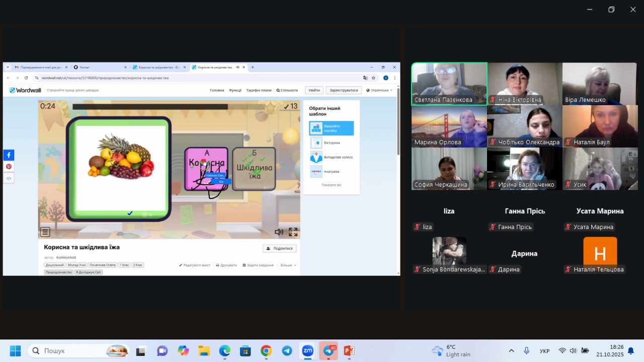Screen dimensions: 644x362
Task: Mute the game sound speaker icon
Action: click(x=279, y=232)
